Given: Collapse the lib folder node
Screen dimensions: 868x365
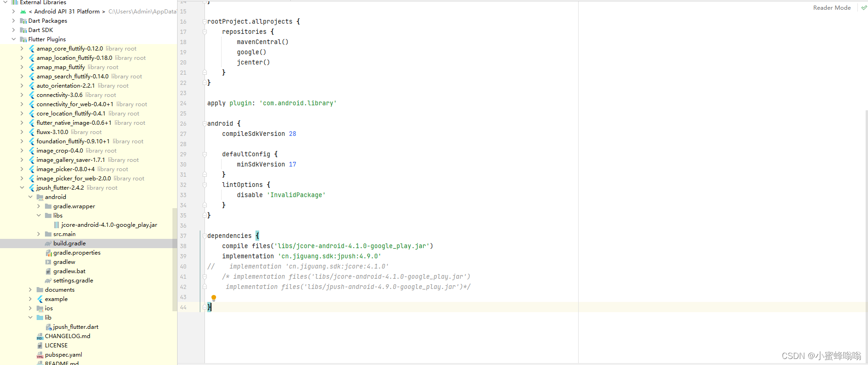Looking at the screenshot, I should point(30,318).
